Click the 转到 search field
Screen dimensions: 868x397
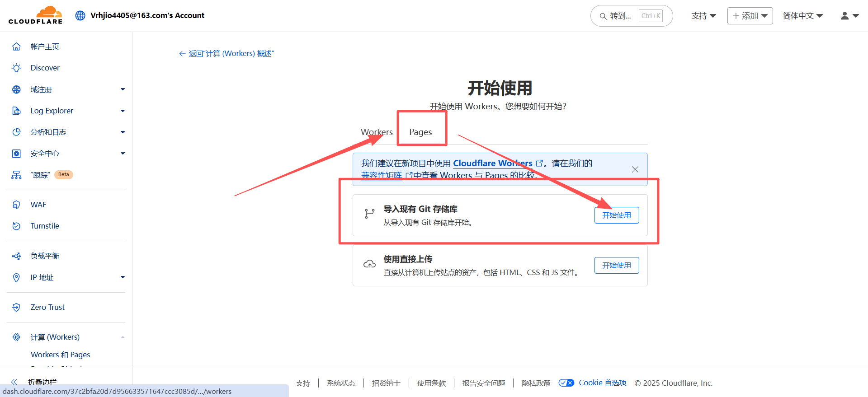[x=631, y=16]
